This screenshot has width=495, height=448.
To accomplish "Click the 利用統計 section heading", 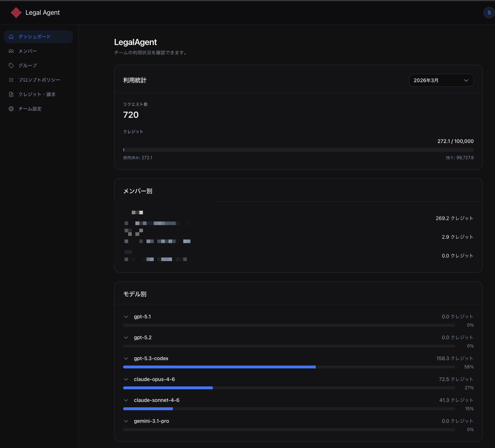I will pyautogui.click(x=135, y=80).
